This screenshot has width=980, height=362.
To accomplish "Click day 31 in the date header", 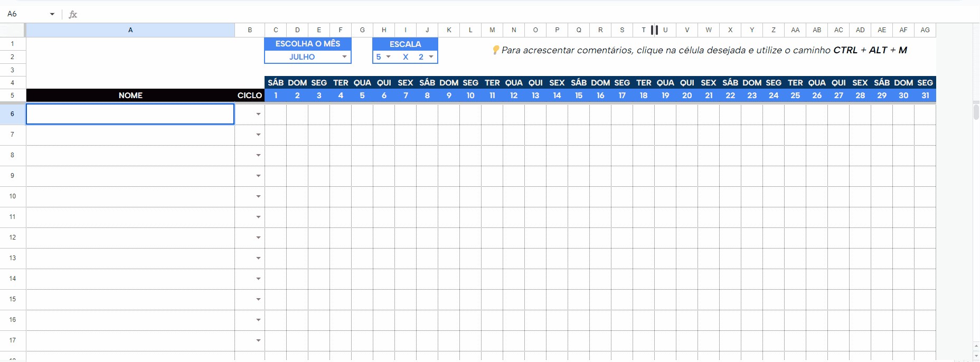I will point(925,96).
